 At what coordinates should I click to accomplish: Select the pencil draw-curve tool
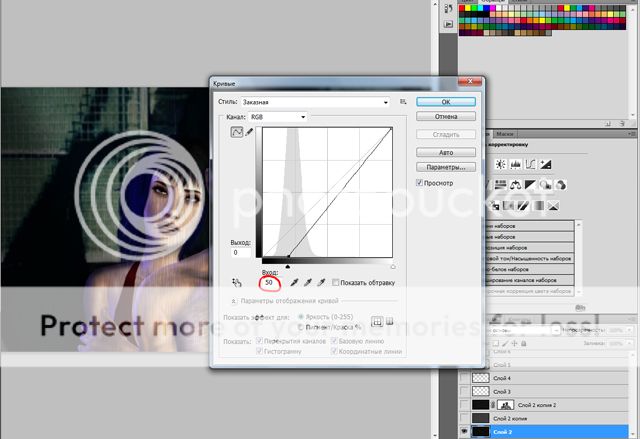249,134
